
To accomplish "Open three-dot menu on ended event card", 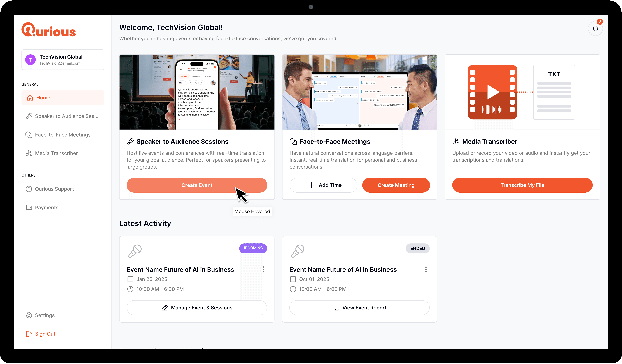I will coord(426,269).
